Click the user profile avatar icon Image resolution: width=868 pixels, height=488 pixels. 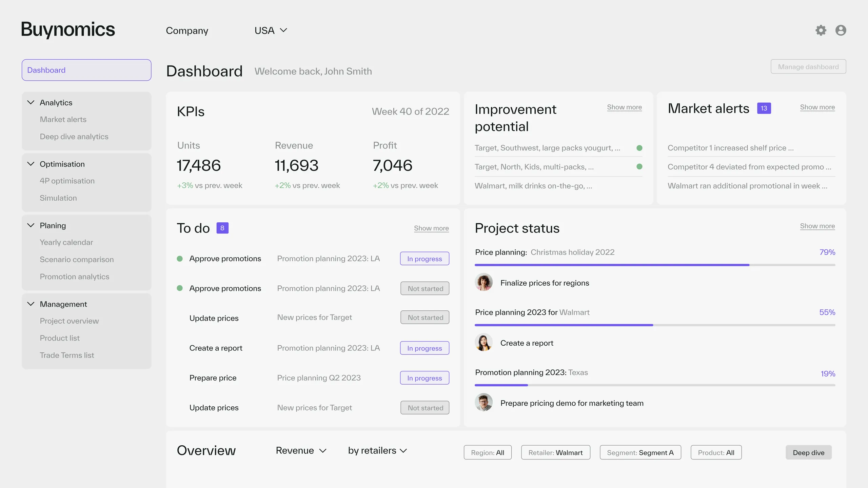click(841, 30)
